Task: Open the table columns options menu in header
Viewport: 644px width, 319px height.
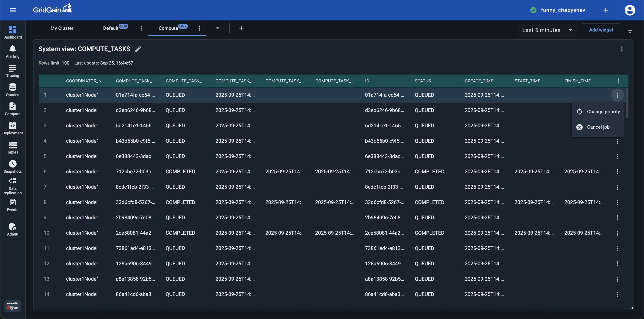Action: tap(618, 81)
